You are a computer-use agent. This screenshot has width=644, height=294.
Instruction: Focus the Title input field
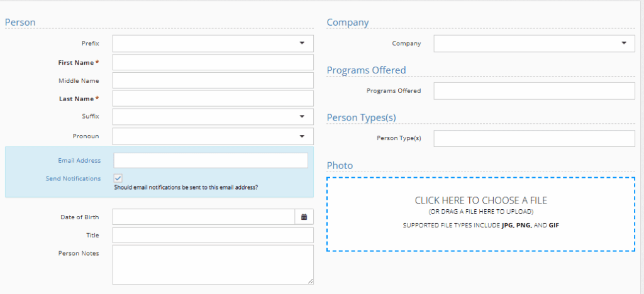(x=213, y=235)
